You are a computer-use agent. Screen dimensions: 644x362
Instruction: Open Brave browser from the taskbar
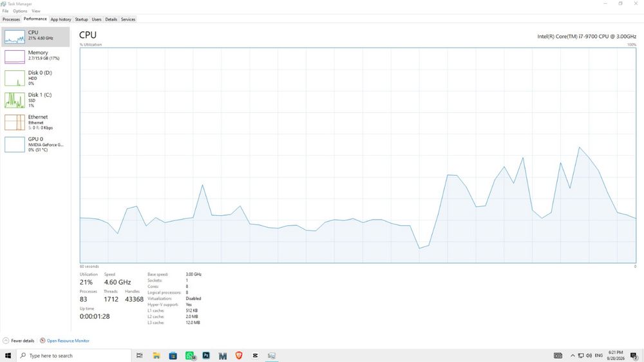tap(239, 356)
